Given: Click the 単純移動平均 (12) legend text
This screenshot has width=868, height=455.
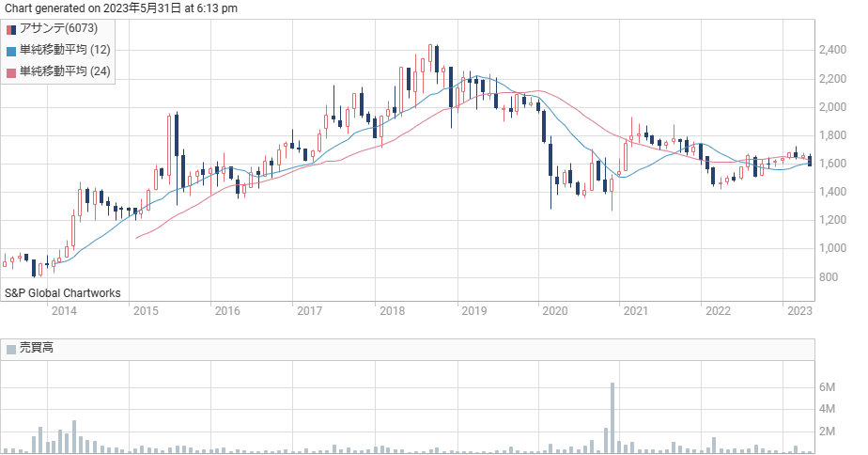Looking at the screenshot, I should point(65,50).
